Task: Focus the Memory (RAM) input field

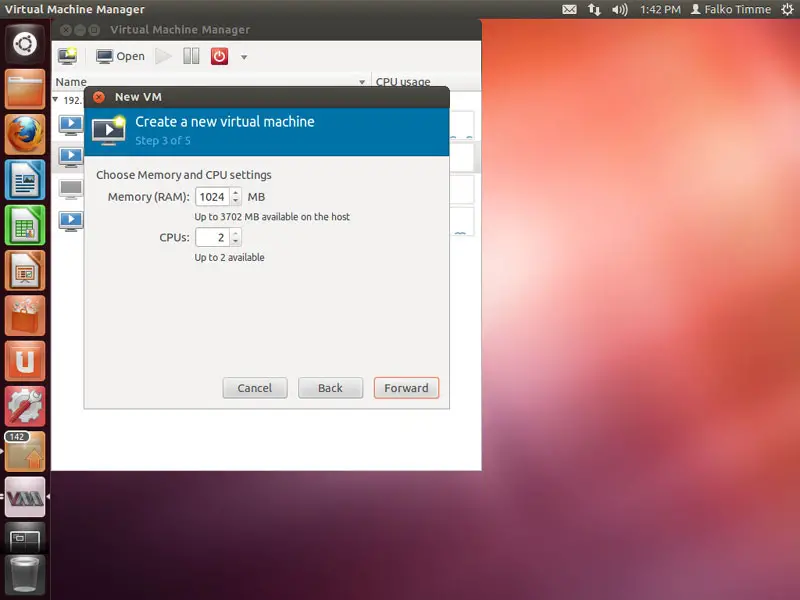Action: click(212, 197)
